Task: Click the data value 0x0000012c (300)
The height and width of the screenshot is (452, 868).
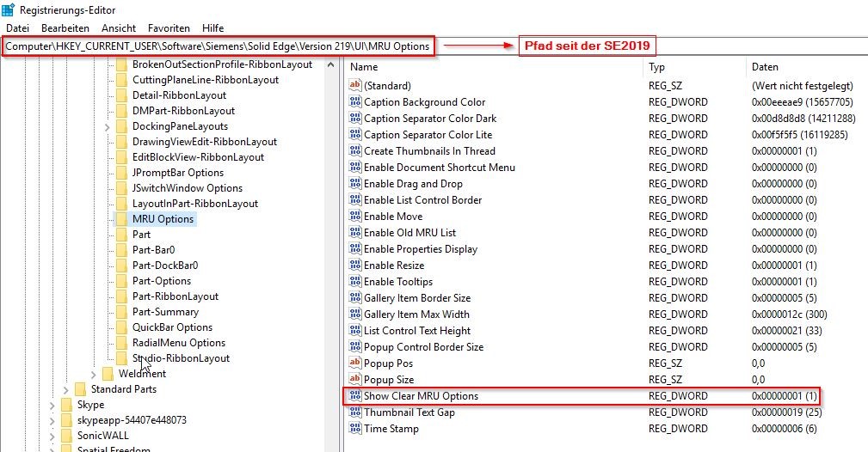Action: (790, 315)
